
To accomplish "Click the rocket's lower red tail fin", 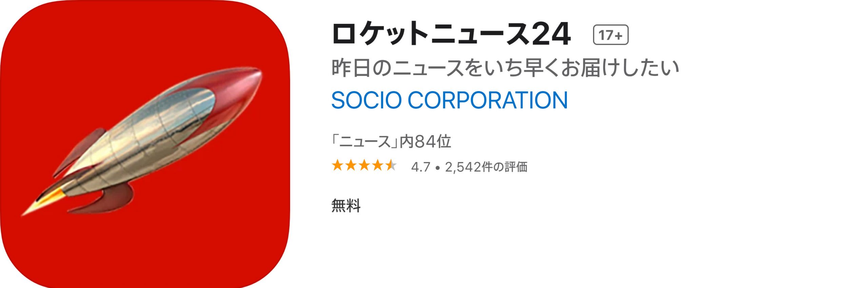I will [108, 200].
